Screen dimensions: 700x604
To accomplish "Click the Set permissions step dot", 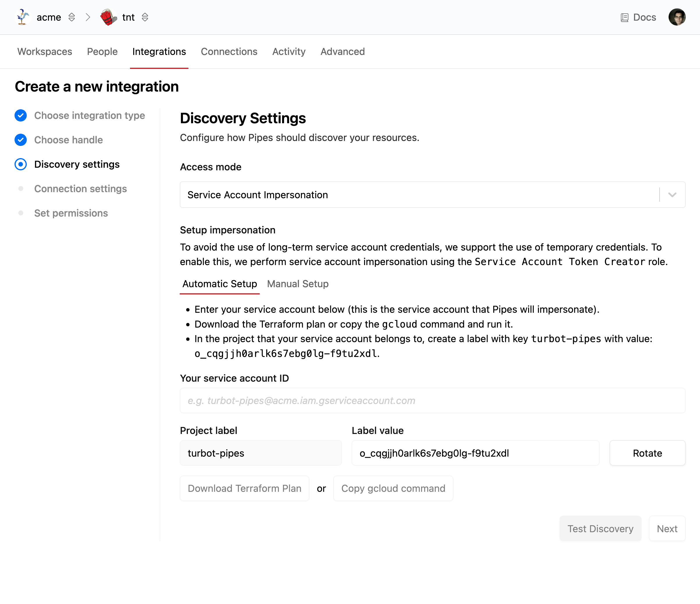I will (x=21, y=213).
